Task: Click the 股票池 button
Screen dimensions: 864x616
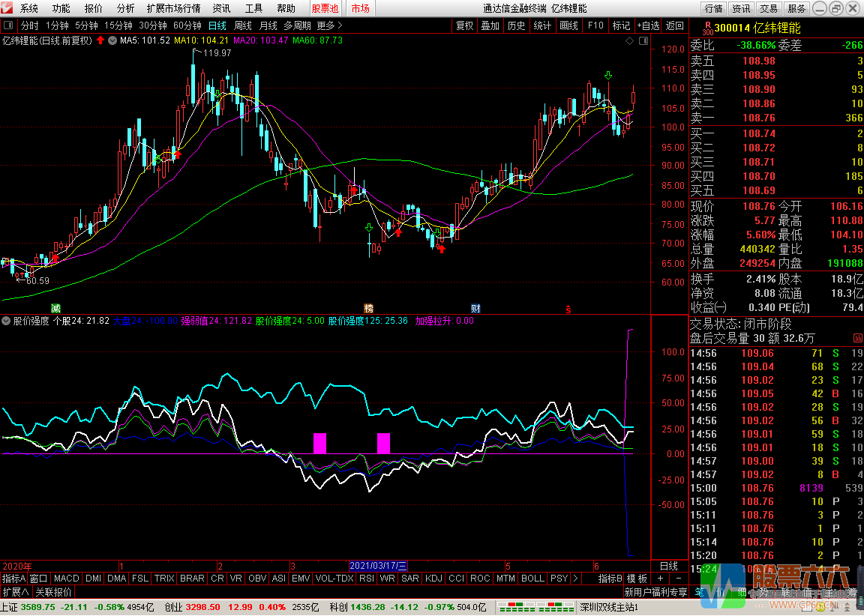Action: click(x=325, y=8)
